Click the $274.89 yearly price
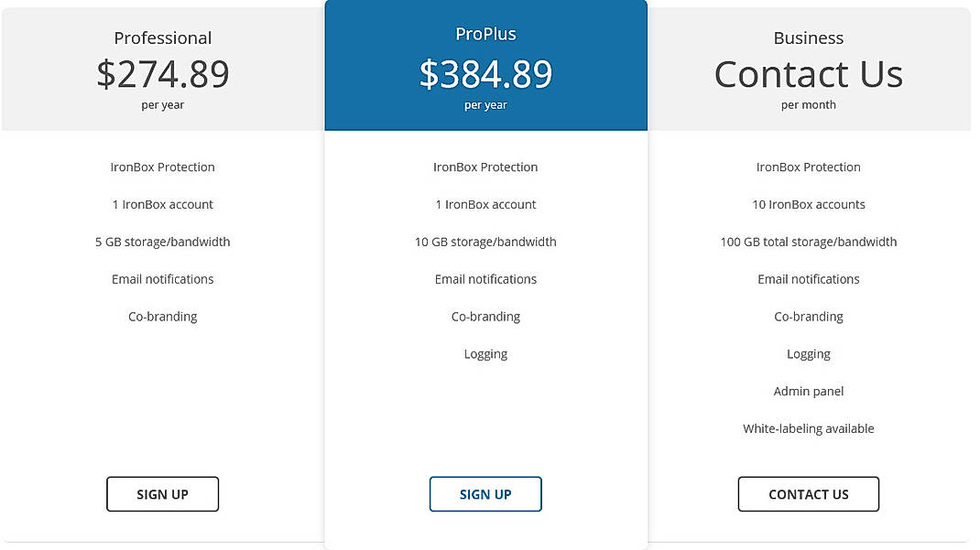 coord(162,75)
